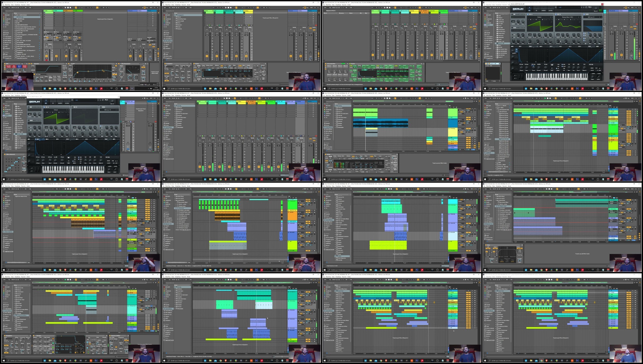Set 2 MIDI track monitor to Off
The height and width of the screenshot is (364, 643).
pos(60,38)
